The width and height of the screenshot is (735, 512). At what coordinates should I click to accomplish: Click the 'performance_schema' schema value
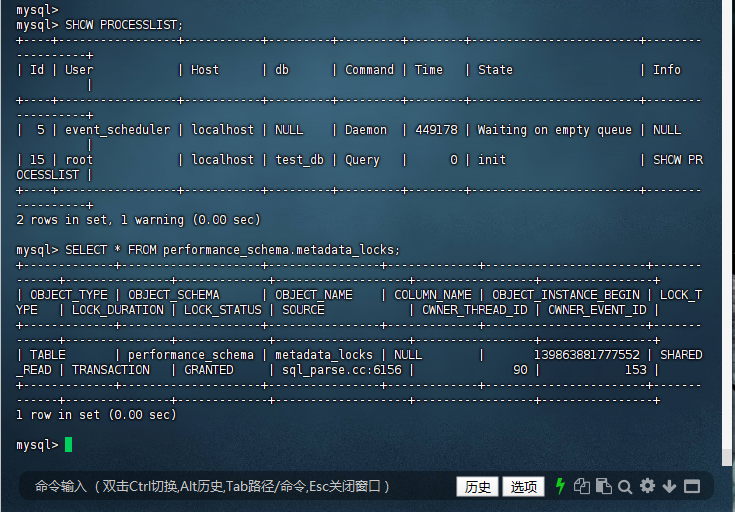tap(191, 355)
